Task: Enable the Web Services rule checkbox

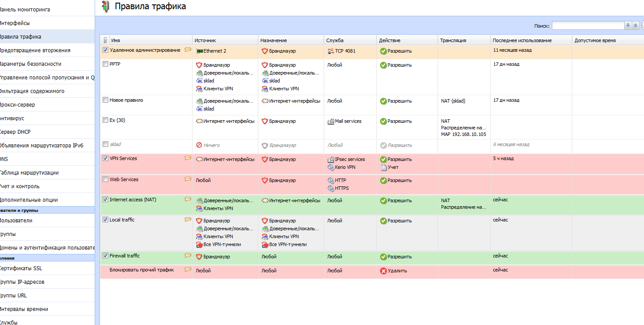Action: coord(105,179)
